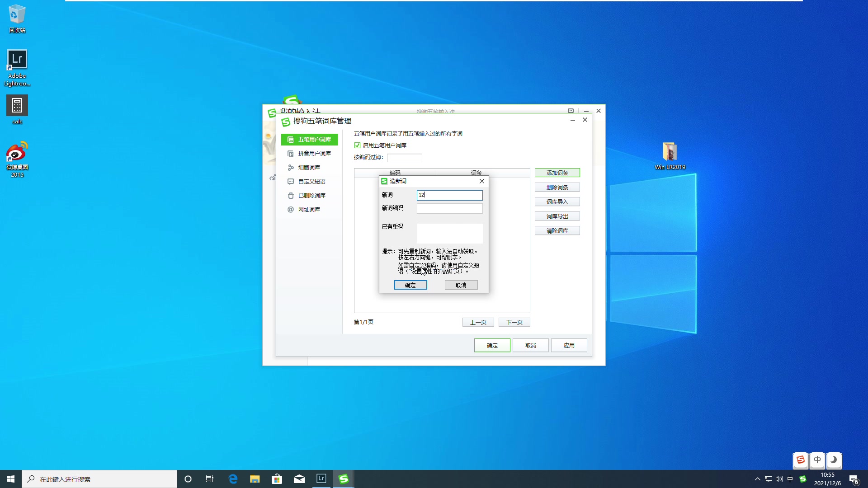Open Lightroom from taskbar

pyautogui.click(x=321, y=479)
